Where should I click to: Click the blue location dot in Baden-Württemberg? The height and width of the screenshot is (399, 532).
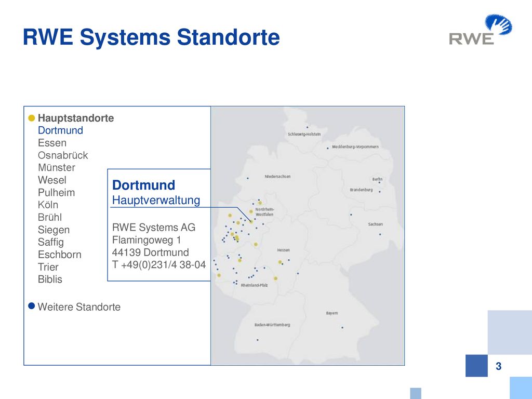[258, 340]
